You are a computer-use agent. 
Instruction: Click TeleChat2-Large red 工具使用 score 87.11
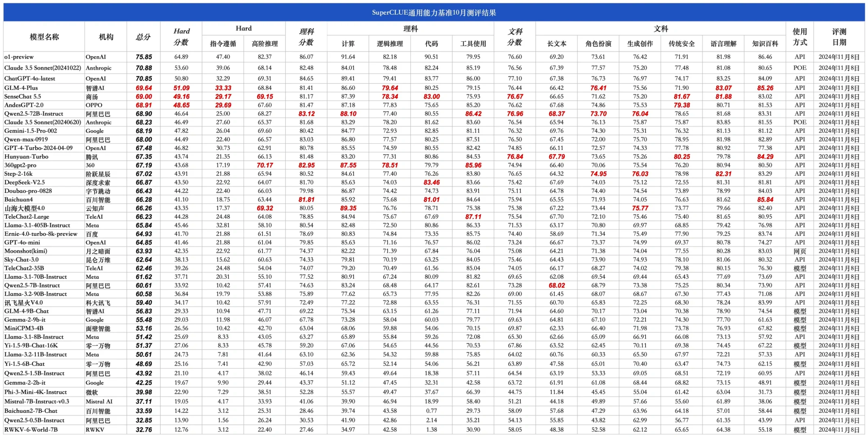click(473, 217)
